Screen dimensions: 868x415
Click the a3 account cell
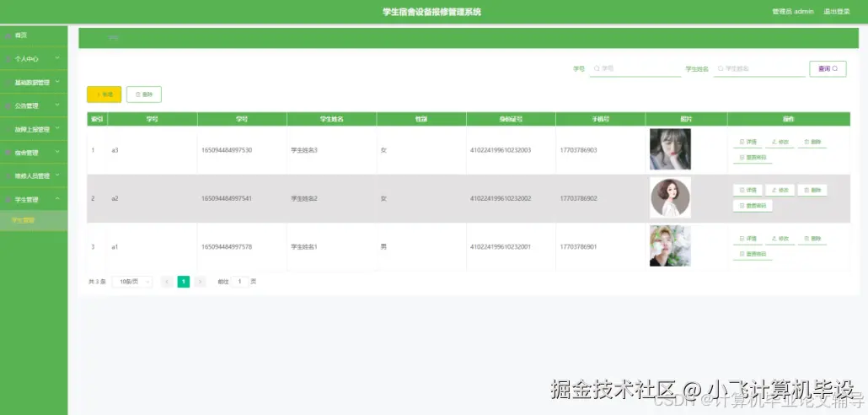pyautogui.click(x=115, y=150)
